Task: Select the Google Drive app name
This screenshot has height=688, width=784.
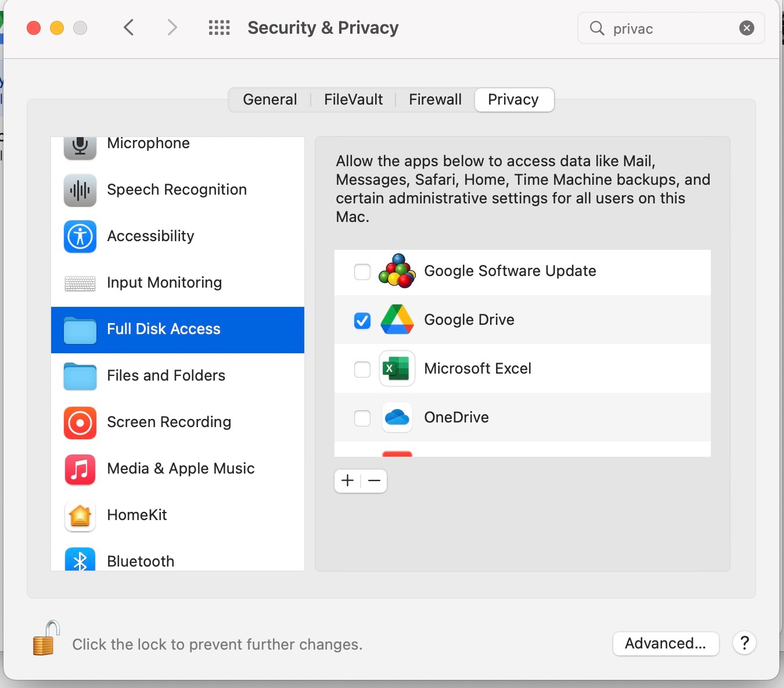Action: click(469, 320)
